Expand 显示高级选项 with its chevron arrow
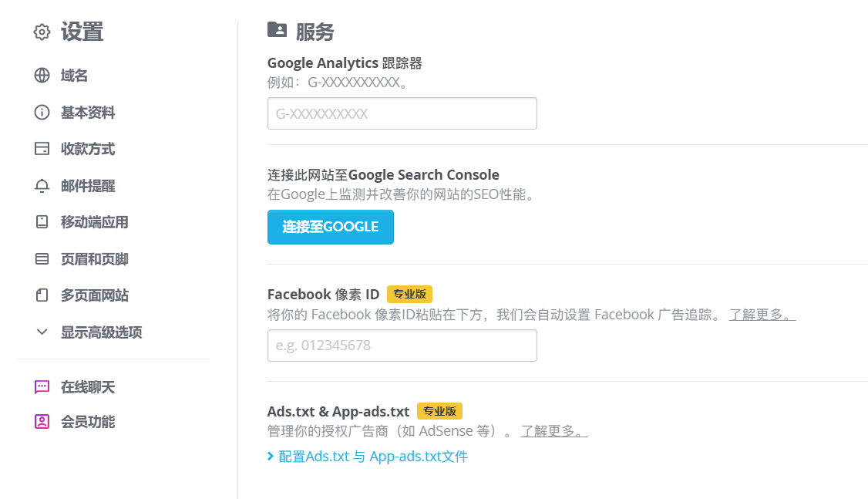 coord(42,332)
